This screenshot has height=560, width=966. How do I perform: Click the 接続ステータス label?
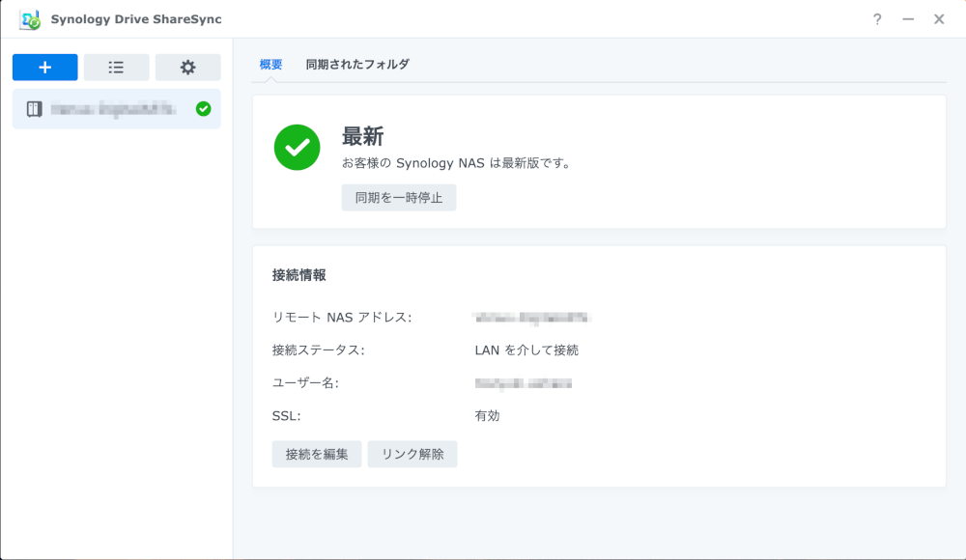pos(319,350)
